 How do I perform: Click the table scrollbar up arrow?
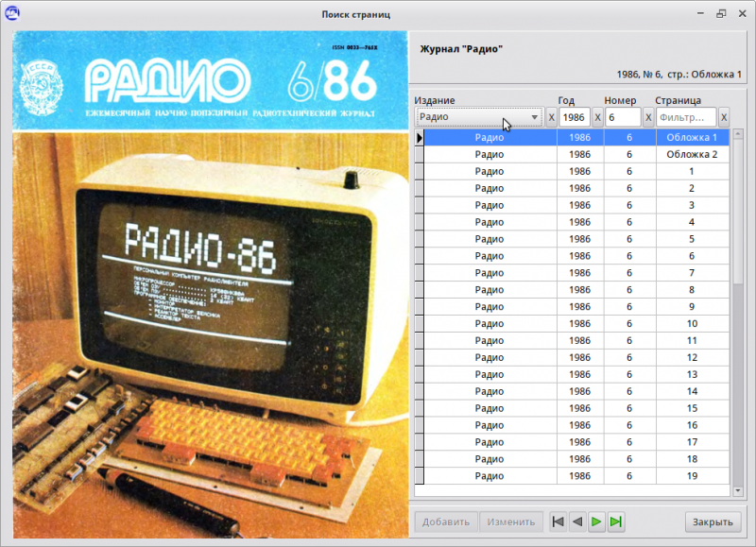(738, 133)
